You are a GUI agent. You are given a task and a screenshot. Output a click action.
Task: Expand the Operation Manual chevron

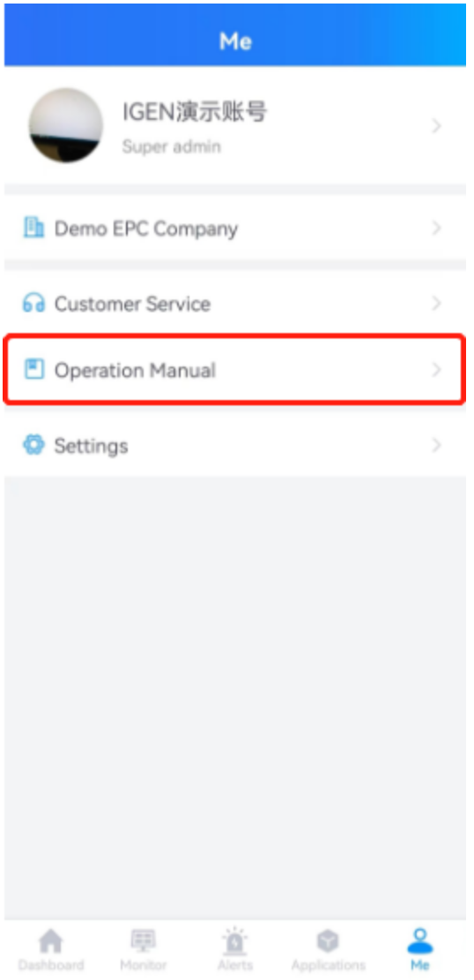(x=436, y=370)
